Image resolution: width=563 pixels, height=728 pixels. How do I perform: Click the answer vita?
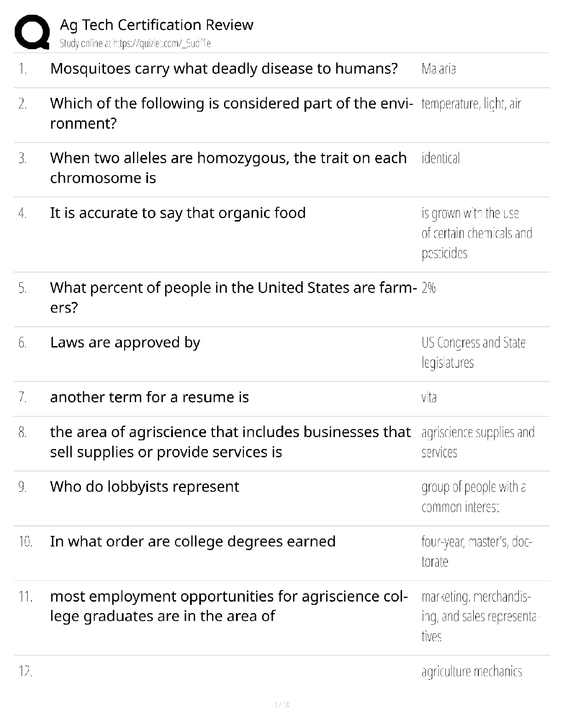pos(429,398)
